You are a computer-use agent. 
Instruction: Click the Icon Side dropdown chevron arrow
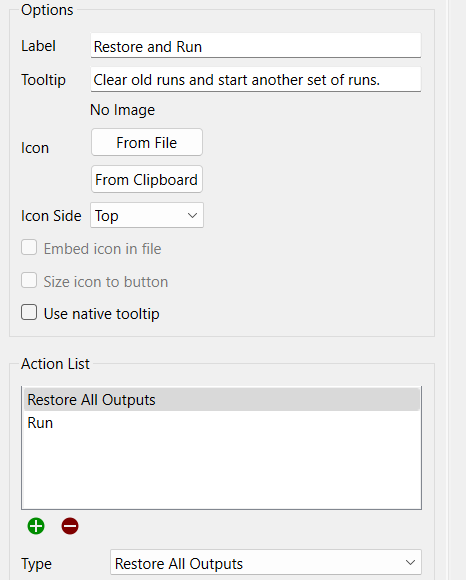tap(192, 215)
